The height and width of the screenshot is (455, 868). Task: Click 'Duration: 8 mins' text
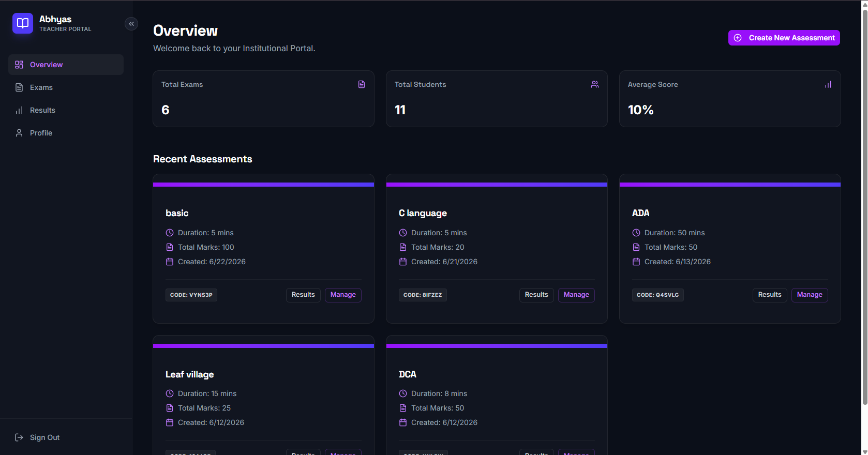coord(439,393)
